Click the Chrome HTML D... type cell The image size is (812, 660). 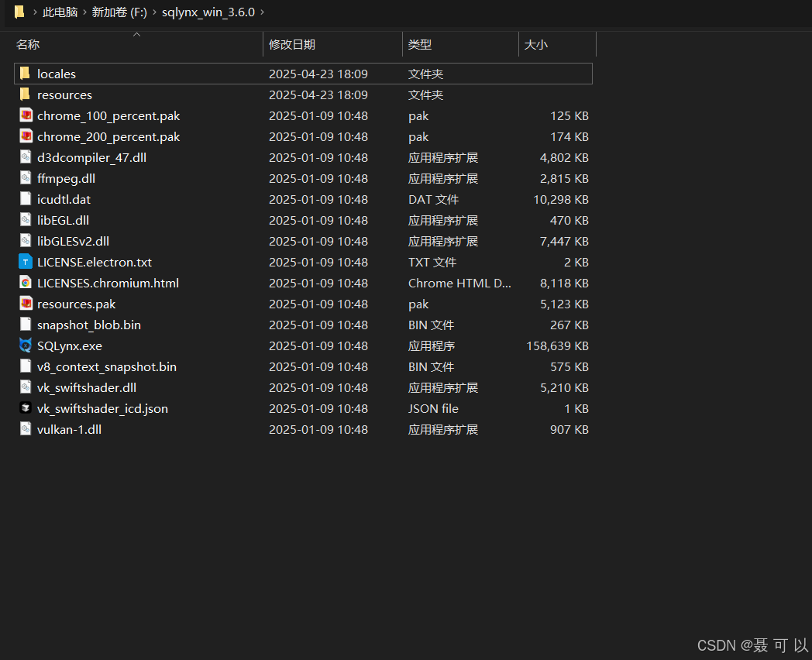tap(459, 284)
